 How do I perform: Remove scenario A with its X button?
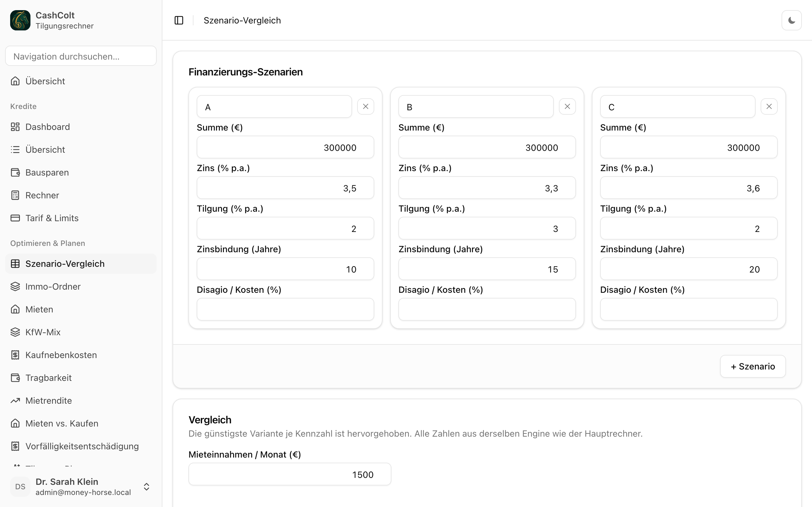[365, 107]
